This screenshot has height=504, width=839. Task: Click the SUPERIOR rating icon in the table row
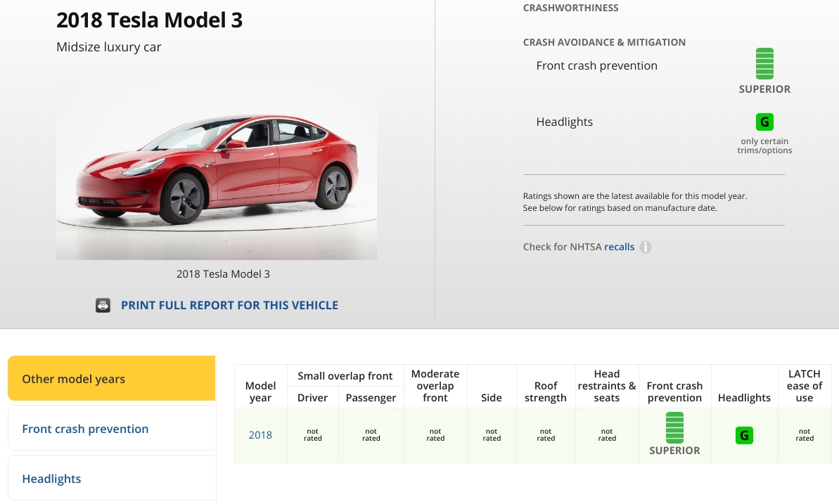coord(674,427)
